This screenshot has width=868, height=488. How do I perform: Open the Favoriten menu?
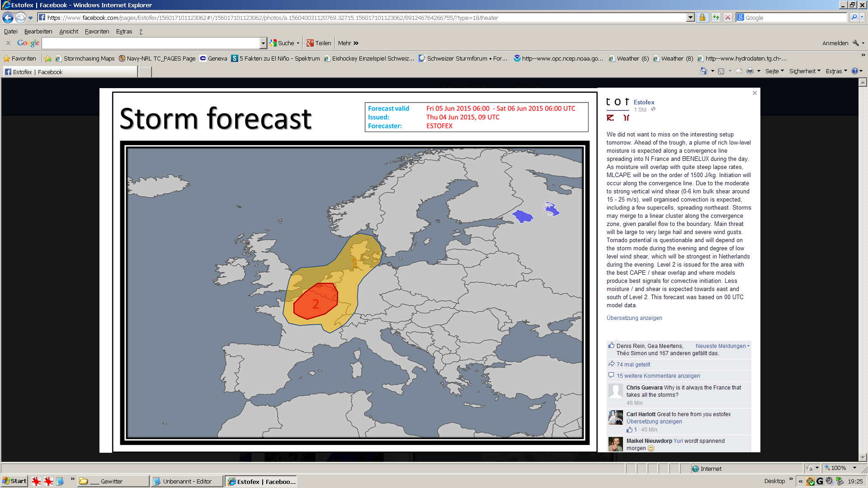pos(97,31)
